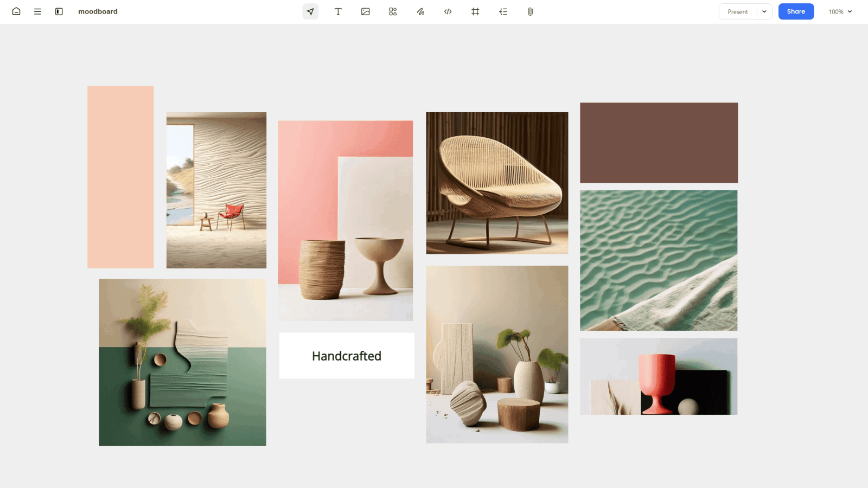Go to home via house icon
This screenshot has height=488, width=868.
(x=16, y=11)
